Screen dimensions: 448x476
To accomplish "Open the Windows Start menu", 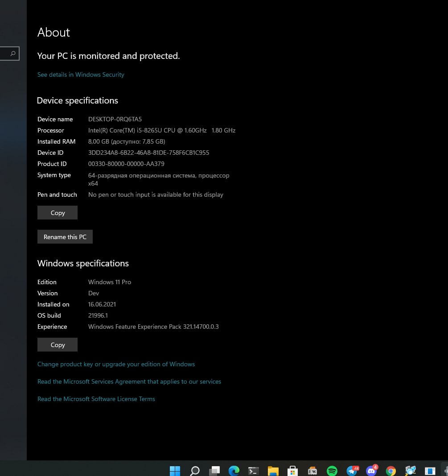I will click(x=175, y=471).
